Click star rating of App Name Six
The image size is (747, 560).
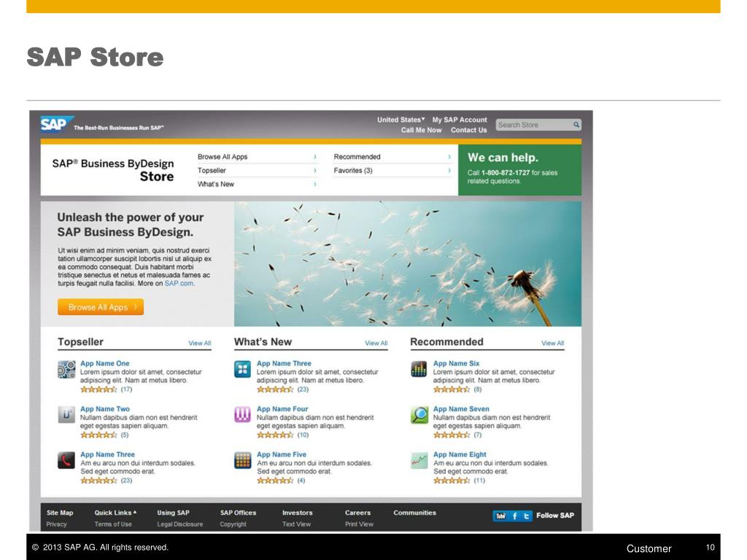[x=452, y=389]
